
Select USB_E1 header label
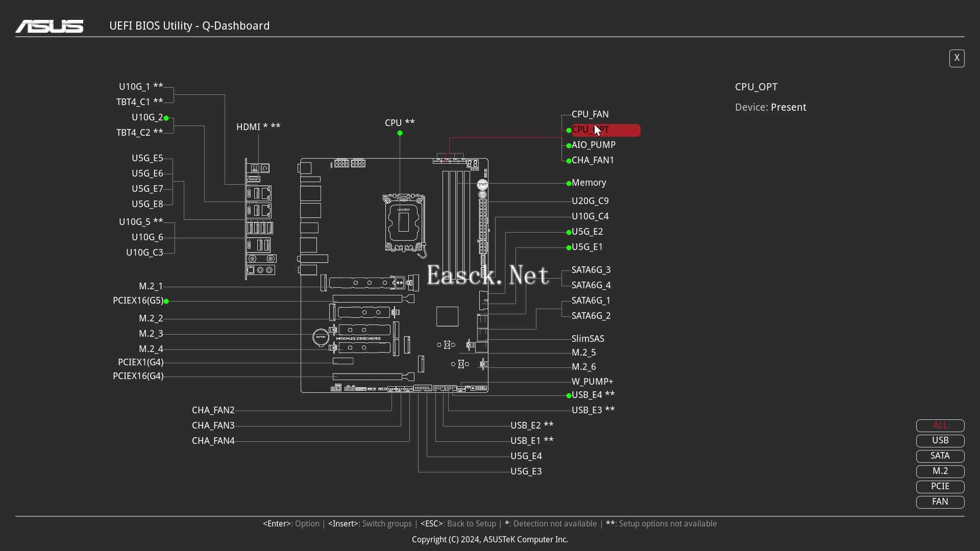532,441
